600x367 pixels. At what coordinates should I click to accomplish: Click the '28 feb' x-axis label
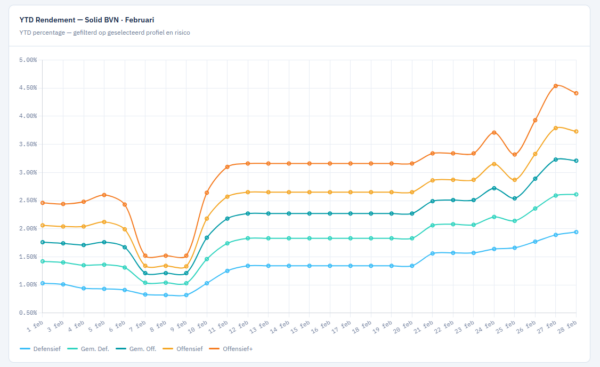(567, 327)
